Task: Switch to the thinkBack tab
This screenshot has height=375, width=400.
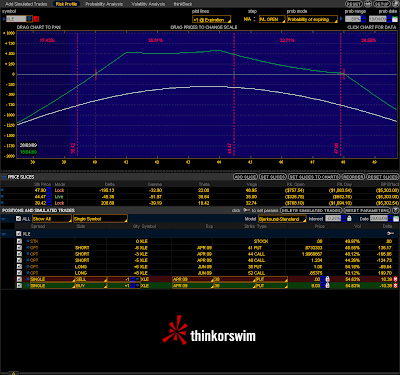Action: 183,4
